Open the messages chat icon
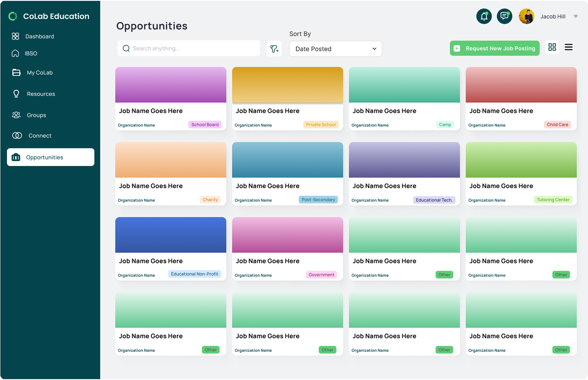This screenshot has height=380, width=588. tap(504, 16)
